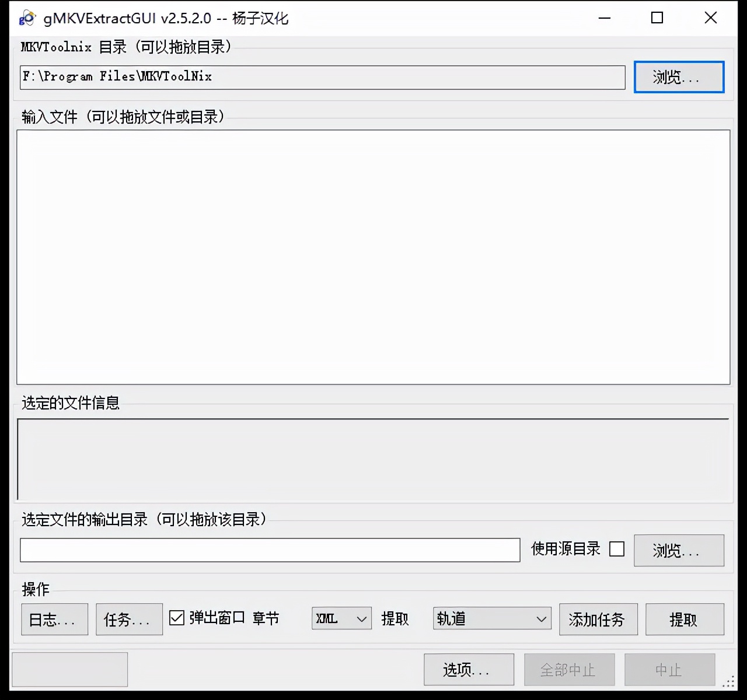Click the 全部中止 abort all button

coord(569,670)
